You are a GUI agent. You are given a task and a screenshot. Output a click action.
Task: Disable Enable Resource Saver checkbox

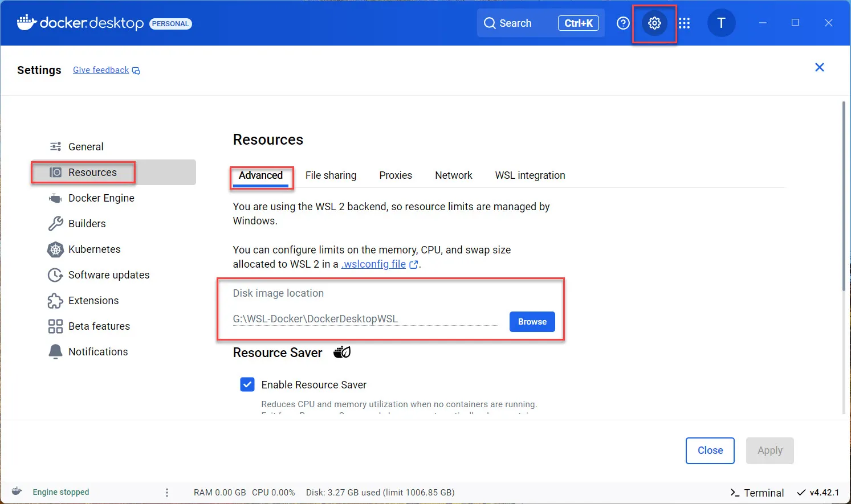click(x=247, y=384)
